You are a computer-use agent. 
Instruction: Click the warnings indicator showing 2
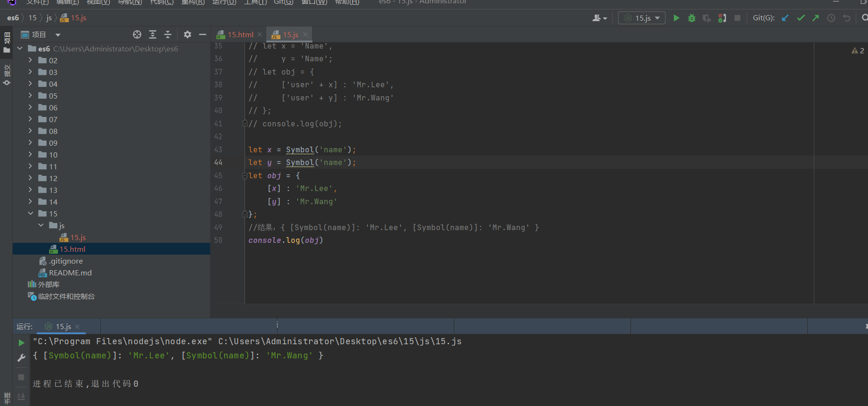tap(858, 50)
